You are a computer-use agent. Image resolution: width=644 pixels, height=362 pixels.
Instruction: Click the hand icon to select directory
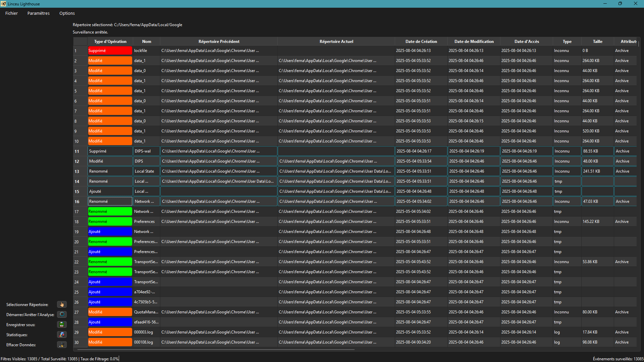(x=62, y=304)
